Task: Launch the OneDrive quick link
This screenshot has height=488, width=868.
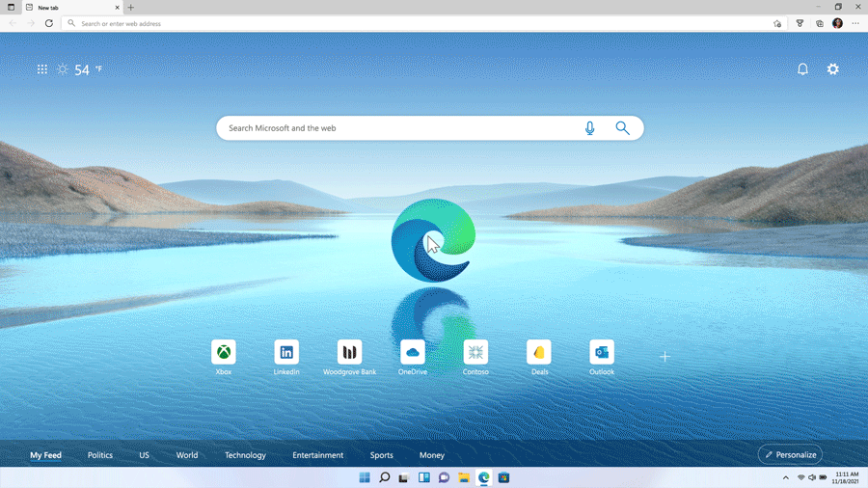Action: (413, 353)
